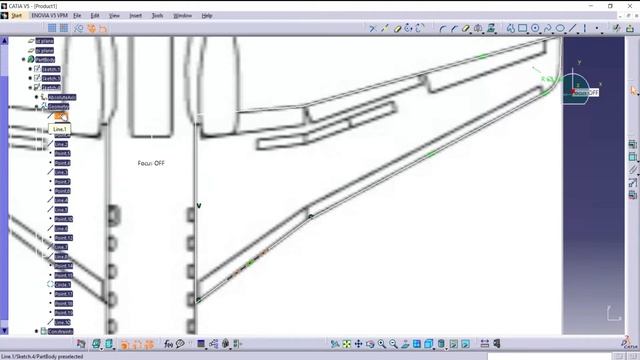Click the tree scrollbar up arrow
The height and width of the screenshot is (360, 640).
(4, 40)
